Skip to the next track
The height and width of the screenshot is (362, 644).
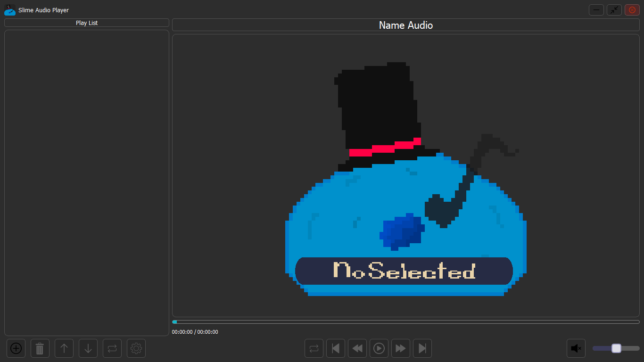pyautogui.click(x=422, y=348)
